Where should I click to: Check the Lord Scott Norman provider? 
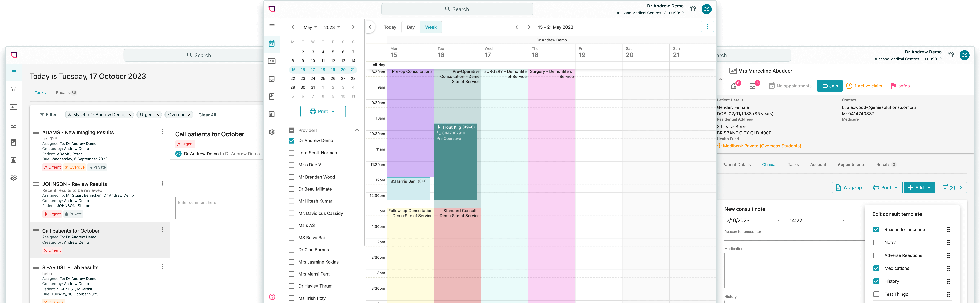coord(291,153)
